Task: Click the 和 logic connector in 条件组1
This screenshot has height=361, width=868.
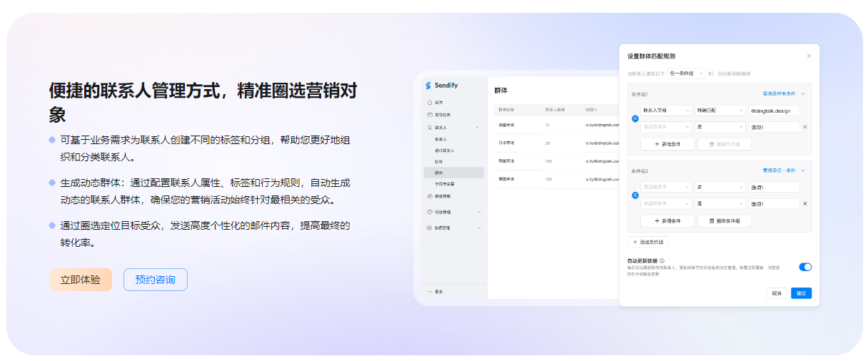Action: point(635,118)
